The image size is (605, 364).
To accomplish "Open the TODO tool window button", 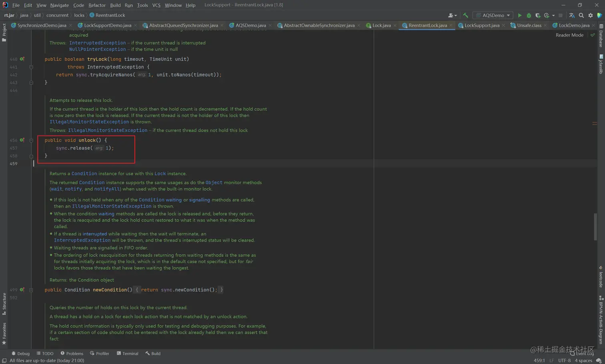I will [45, 354].
